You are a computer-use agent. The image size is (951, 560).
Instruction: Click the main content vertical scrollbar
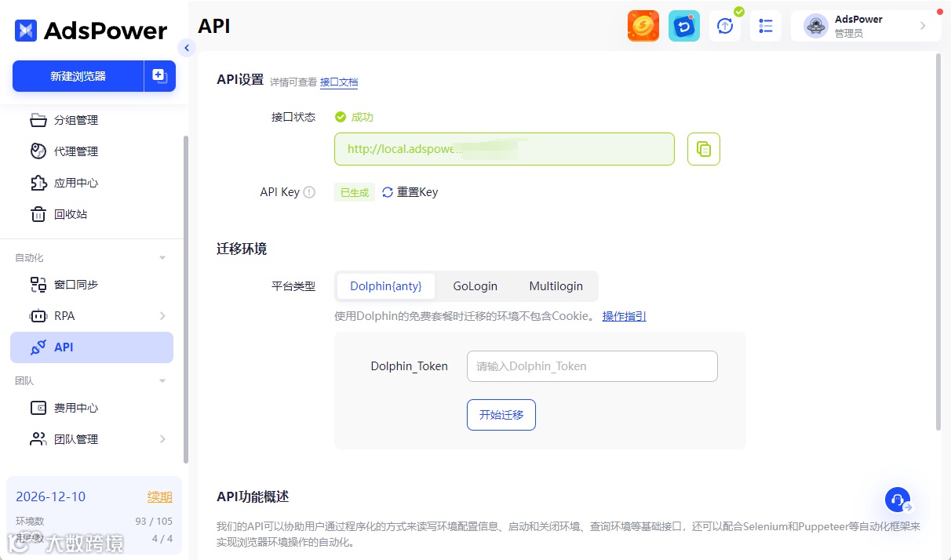click(938, 241)
